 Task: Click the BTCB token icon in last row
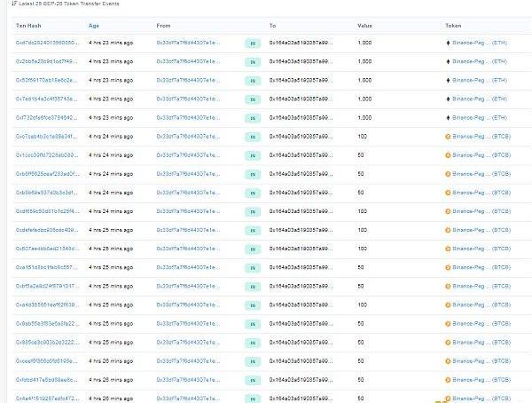coord(447,398)
